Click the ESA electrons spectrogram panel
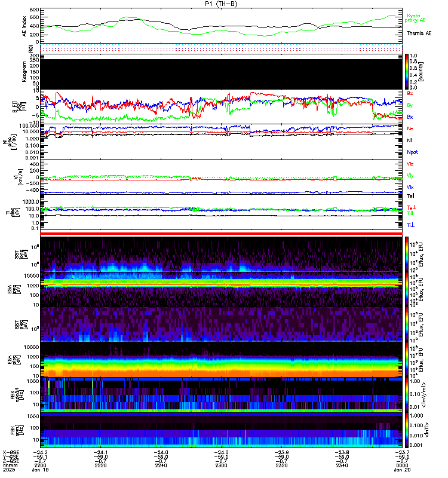Viewport: 448px width, 478px height. click(x=221, y=360)
